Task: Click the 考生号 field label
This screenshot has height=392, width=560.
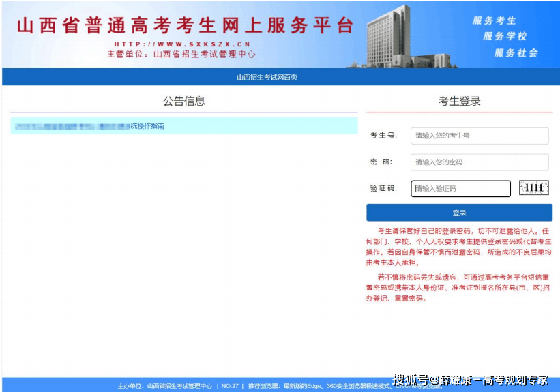Action: pyautogui.click(x=383, y=135)
